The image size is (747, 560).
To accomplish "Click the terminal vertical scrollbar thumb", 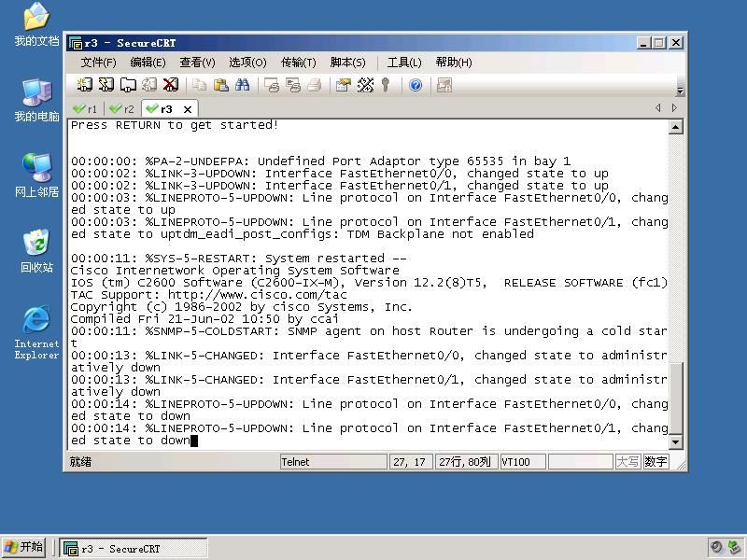I will [676, 399].
